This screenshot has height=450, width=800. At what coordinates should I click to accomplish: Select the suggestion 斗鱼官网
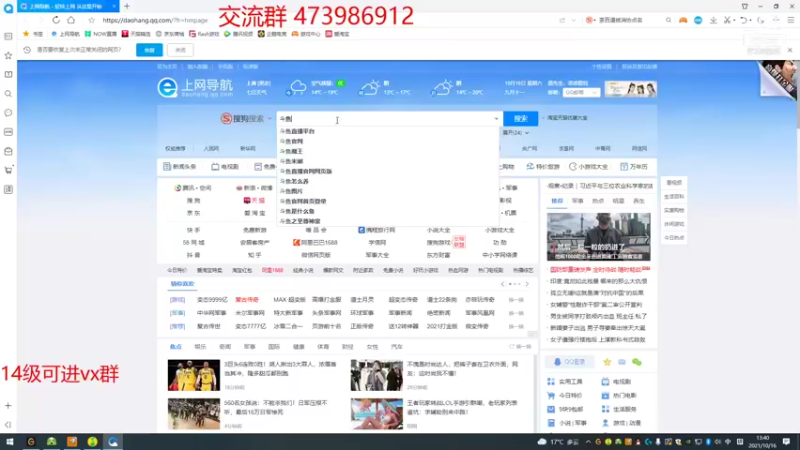tap(291, 141)
